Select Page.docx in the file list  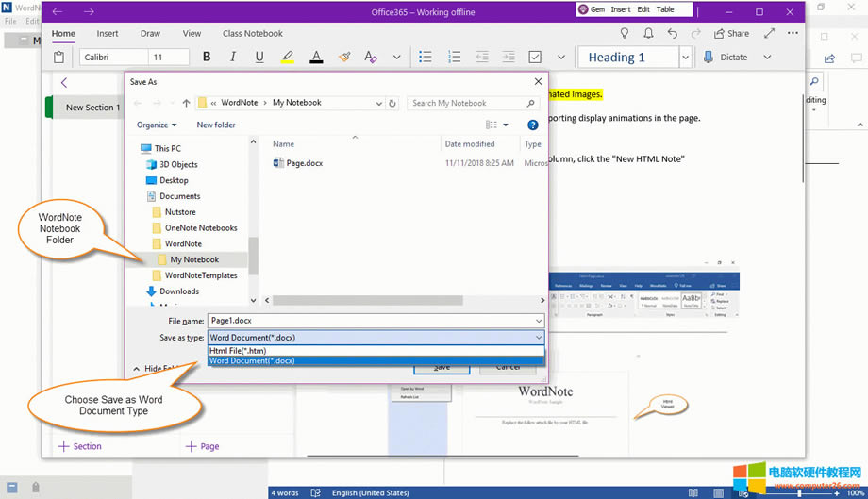pyautogui.click(x=304, y=163)
